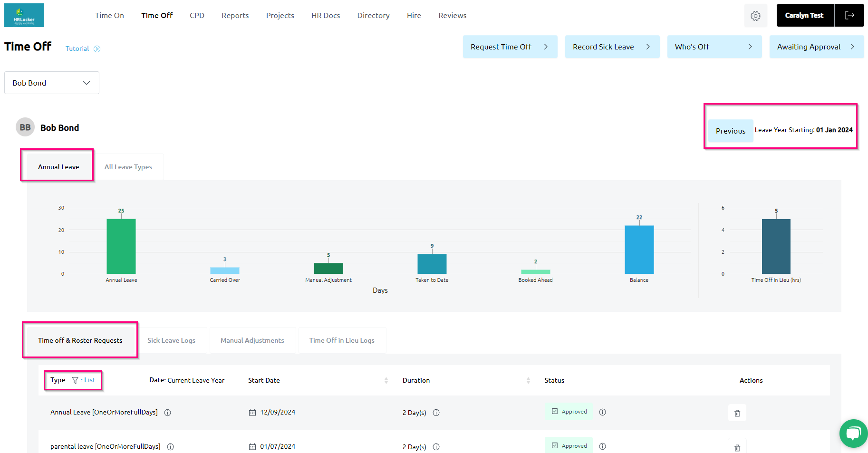Open the HRLocker logo home
868x453 pixels.
(24, 15)
